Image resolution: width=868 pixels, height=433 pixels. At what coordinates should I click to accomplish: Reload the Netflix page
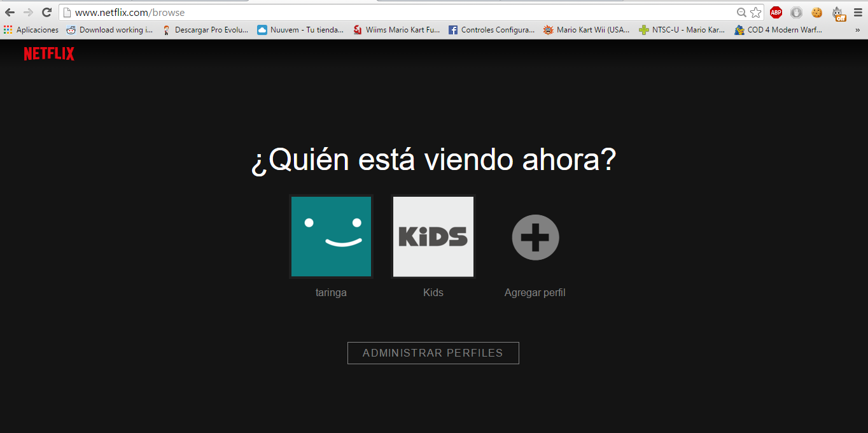[46, 12]
